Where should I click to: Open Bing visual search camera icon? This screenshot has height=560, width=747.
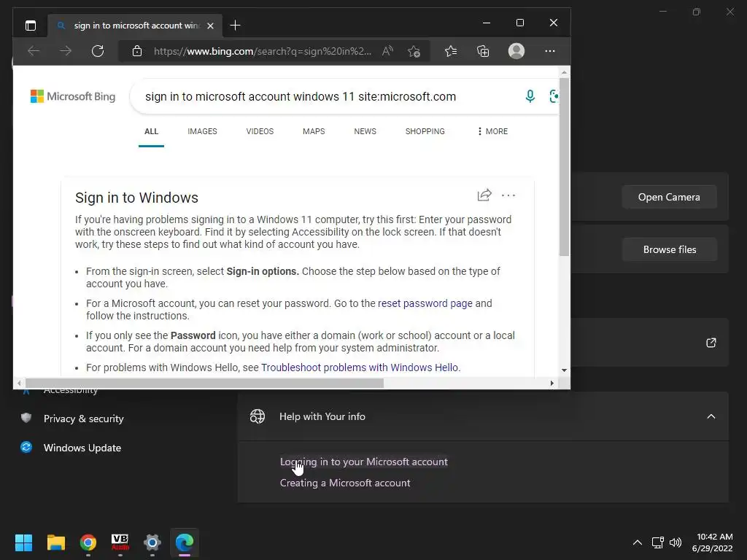554,96
